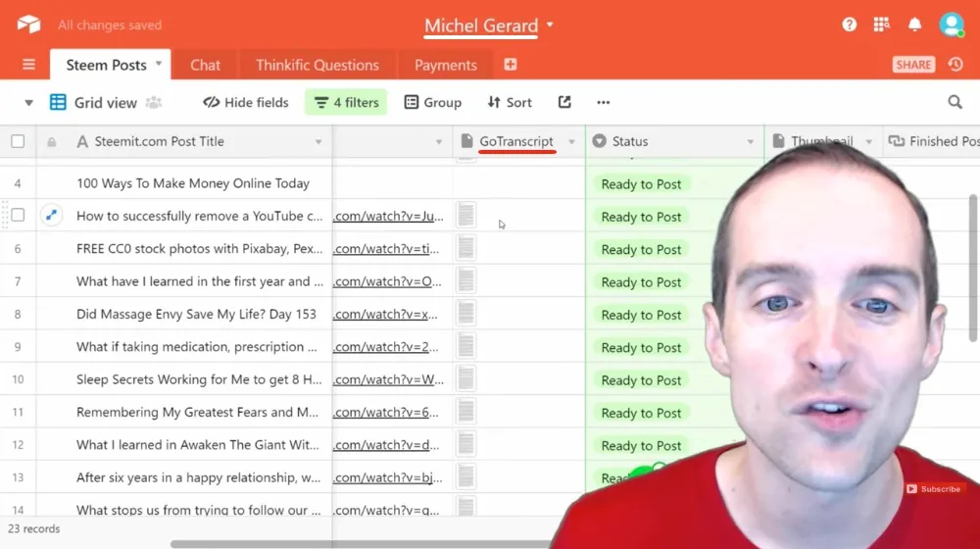Select 'After six years in a happy relationship' cell
980x549 pixels.
tap(198, 477)
